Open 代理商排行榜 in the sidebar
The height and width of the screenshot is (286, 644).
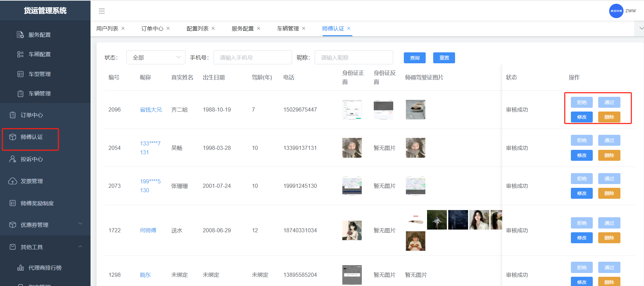click(45, 268)
